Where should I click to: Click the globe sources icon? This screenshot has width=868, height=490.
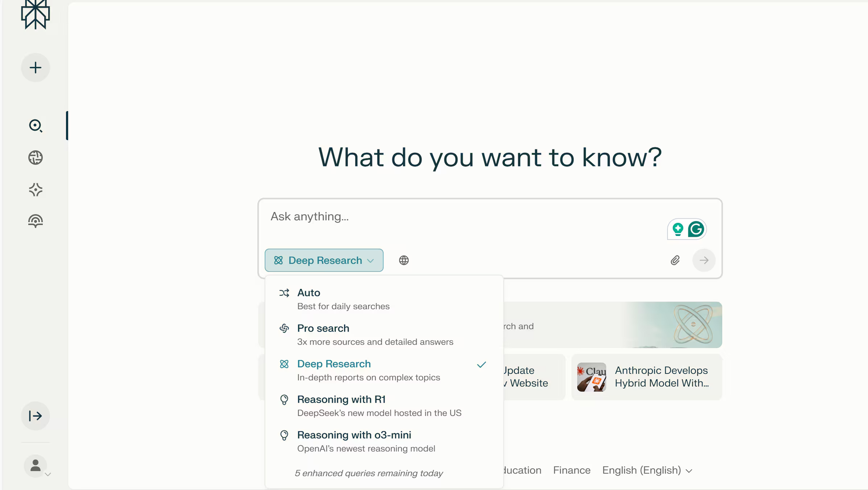pyautogui.click(x=404, y=260)
